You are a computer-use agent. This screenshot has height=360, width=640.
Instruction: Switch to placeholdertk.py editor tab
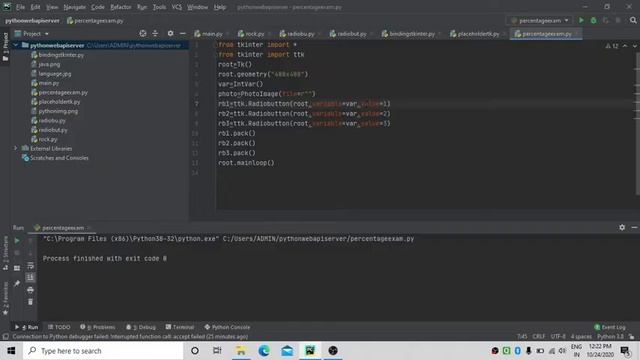click(475, 34)
